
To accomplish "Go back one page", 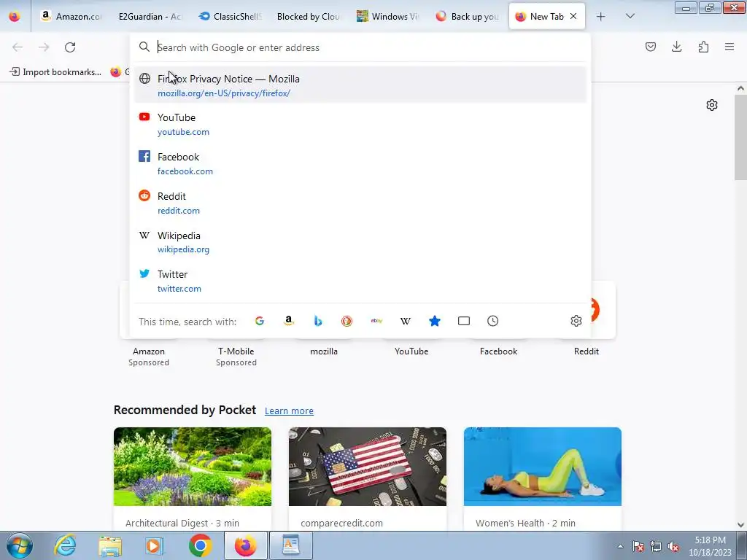I will tap(18, 47).
